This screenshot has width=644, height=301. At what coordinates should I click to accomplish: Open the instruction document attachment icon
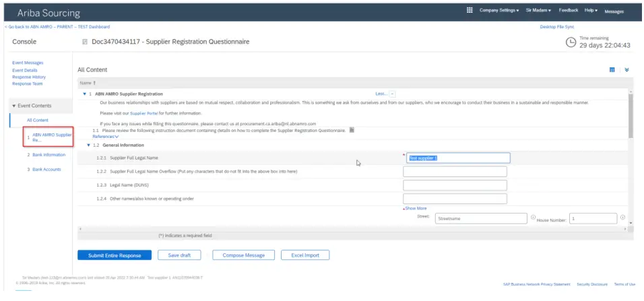[x=352, y=130]
